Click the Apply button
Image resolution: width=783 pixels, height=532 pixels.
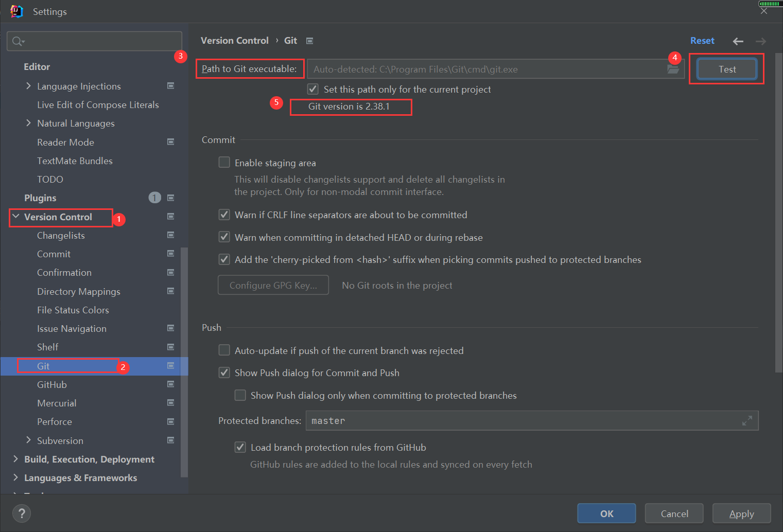tap(741, 513)
